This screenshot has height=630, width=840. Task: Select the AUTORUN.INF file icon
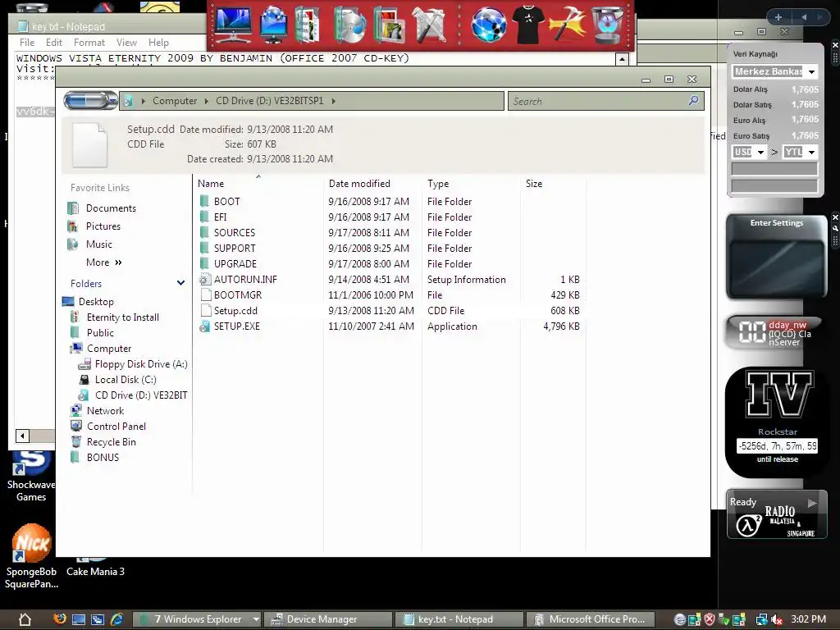click(x=204, y=280)
